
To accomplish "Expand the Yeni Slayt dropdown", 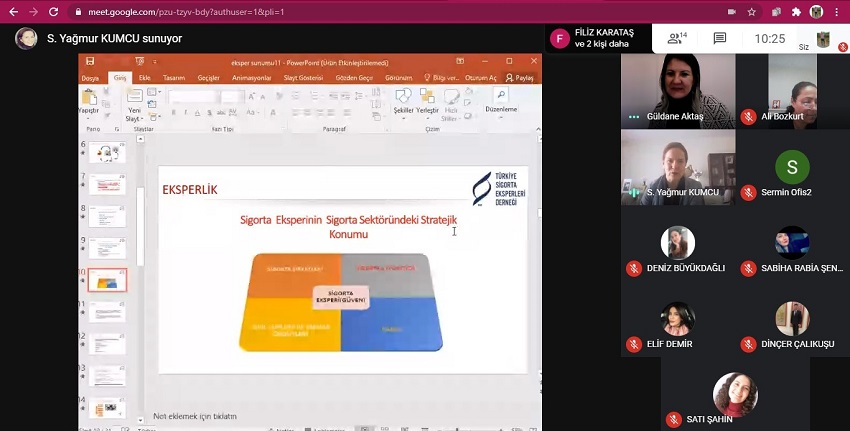I will (134, 118).
